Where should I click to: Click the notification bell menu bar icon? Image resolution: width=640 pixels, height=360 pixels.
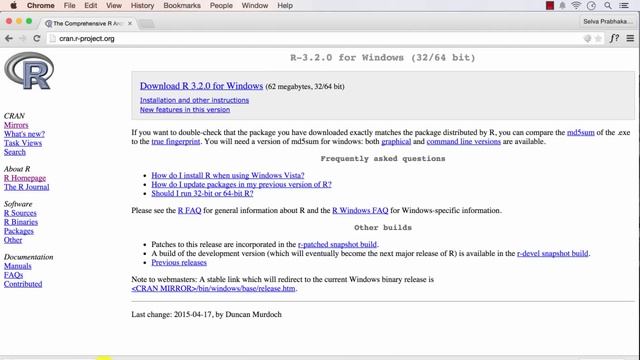562,6
